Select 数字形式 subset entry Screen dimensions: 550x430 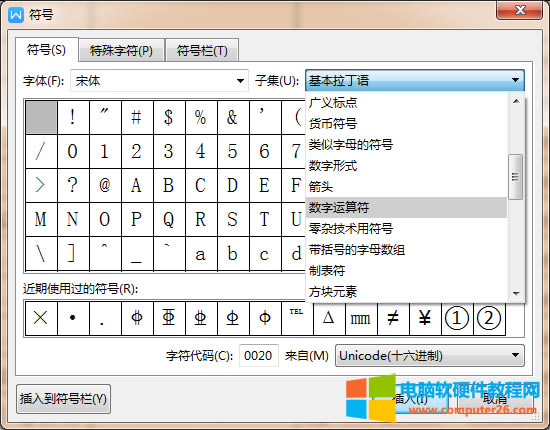pos(406,166)
